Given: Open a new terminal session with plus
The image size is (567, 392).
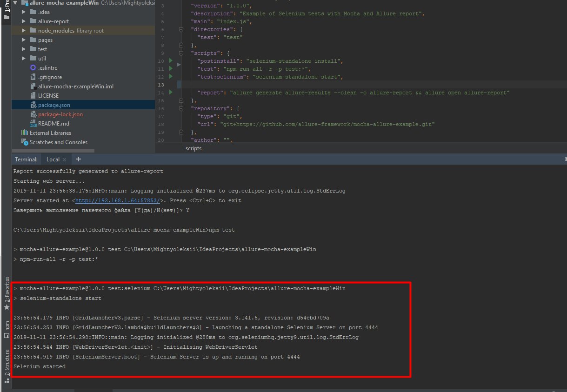Looking at the screenshot, I should point(79,159).
